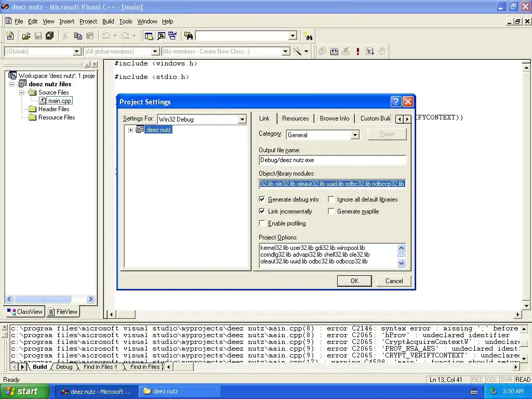Image resolution: width=532 pixels, height=399 pixels.
Task: Click the Project Settings help question icon
Action: point(395,101)
